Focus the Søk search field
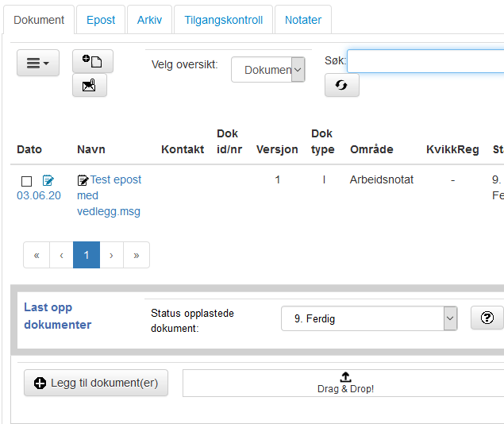504x424 pixels. (425, 61)
